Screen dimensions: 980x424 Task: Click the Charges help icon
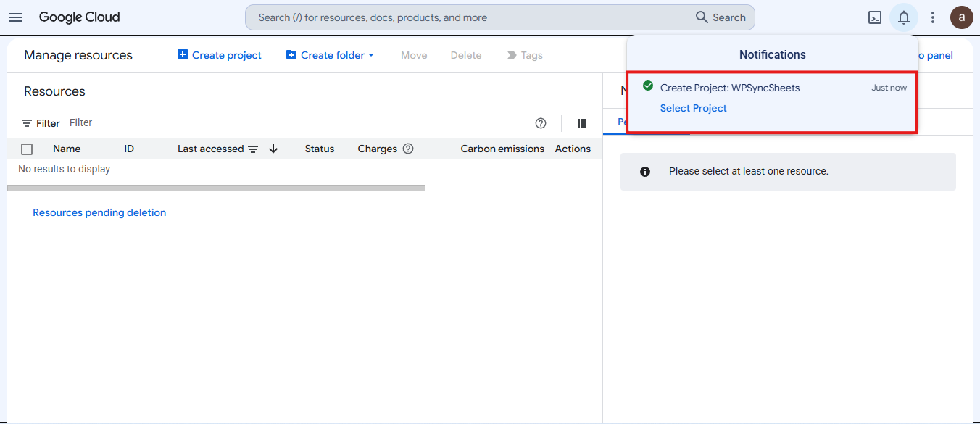[408, 149]
